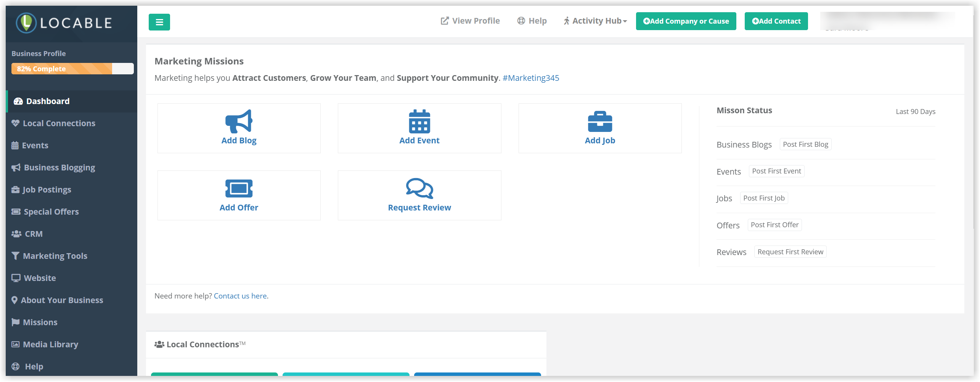Image resolution: width=980 pixels, height=382 pixels.
Task: Click the Marketing Tools funnel icon
Action: click(15, 256)
